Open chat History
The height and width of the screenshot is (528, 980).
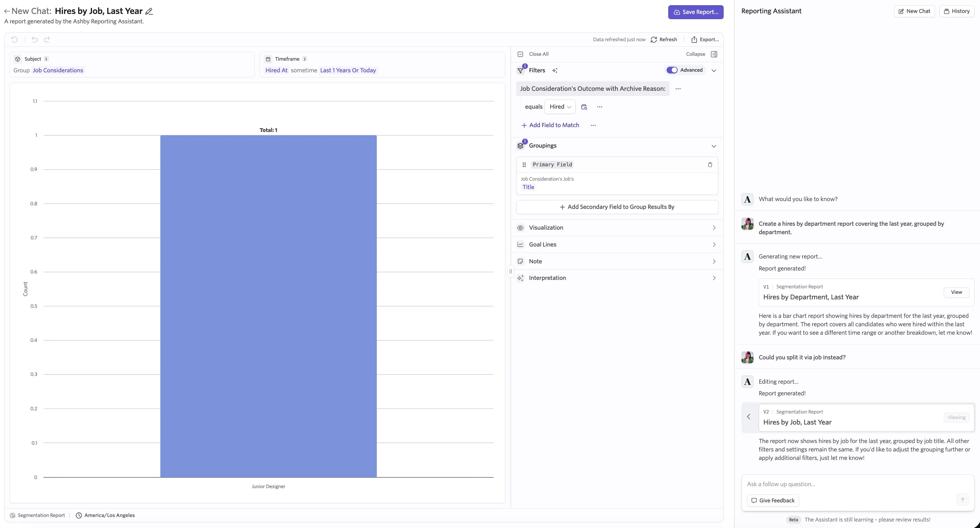click(956, 11)
